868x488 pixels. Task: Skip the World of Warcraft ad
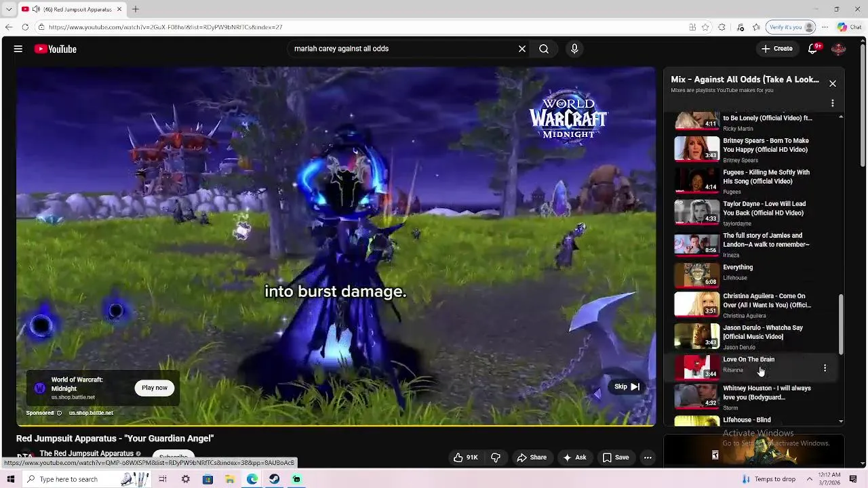(x=627, y=387)
